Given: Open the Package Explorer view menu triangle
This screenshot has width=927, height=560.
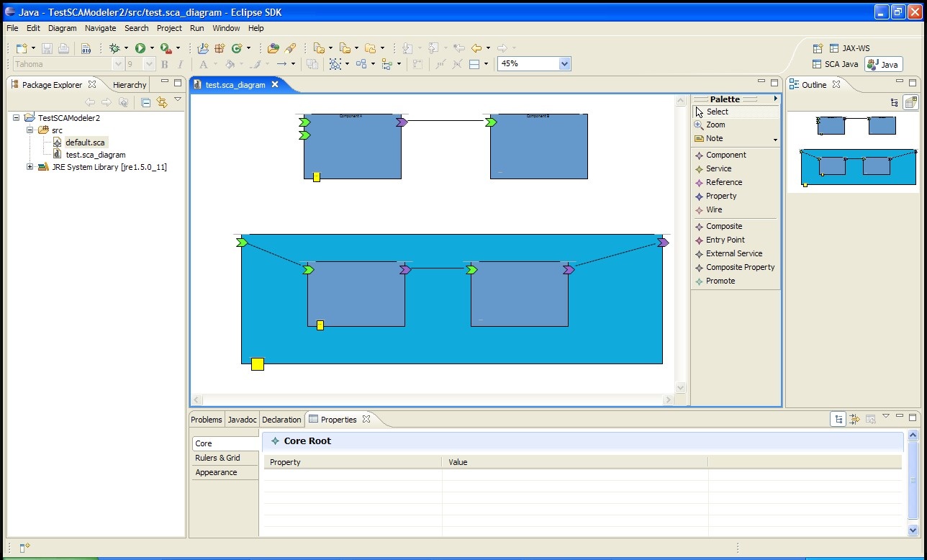Looking at the screenshot, I should click(178, 100).
